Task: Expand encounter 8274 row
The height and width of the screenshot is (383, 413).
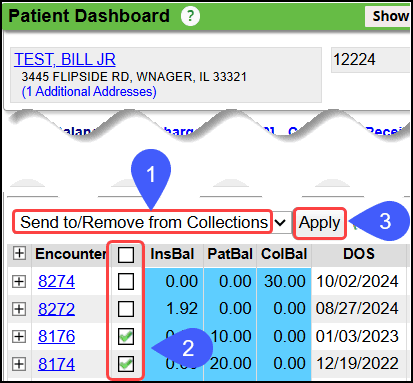Action: (x=19, y=282)
